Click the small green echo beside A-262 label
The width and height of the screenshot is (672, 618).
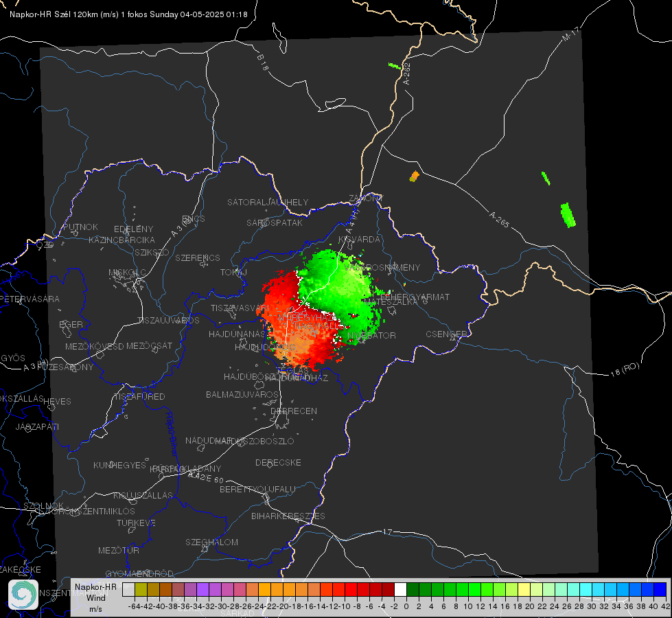394,66
